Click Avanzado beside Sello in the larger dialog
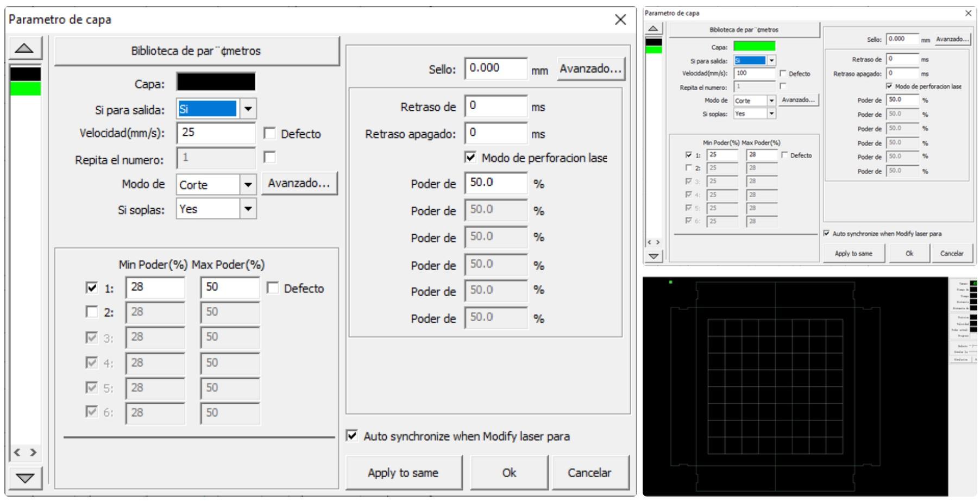 tap(590, 69)
